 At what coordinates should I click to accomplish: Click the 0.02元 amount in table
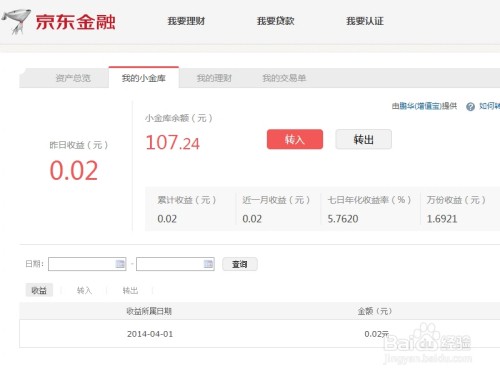tap(377, 334)
